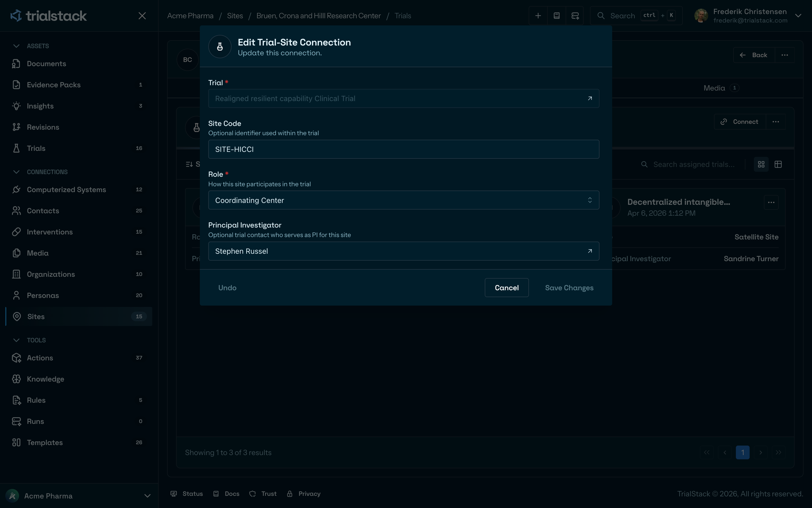
Task: Switch to table view of assigned trials
Action: point(778,164)
